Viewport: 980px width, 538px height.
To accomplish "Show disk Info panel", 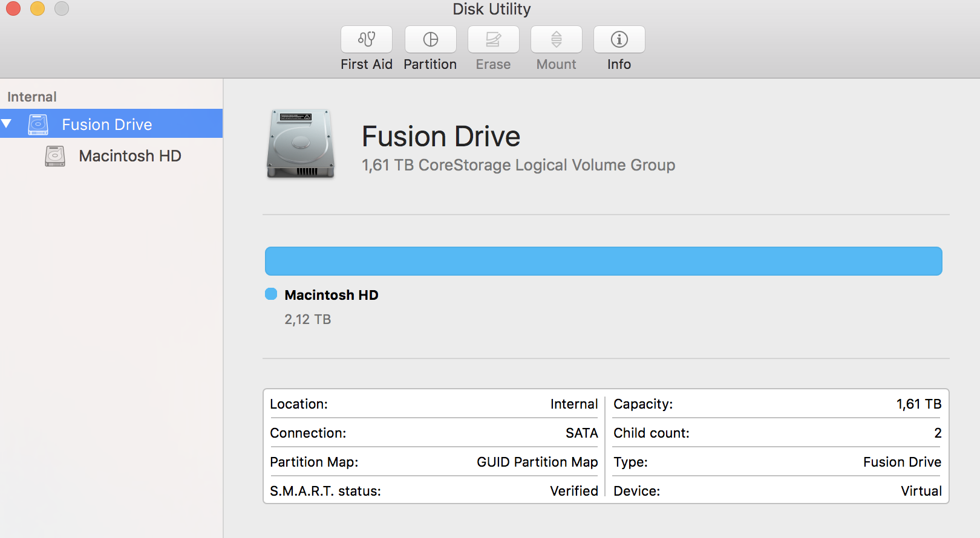I will pos(619,39).
